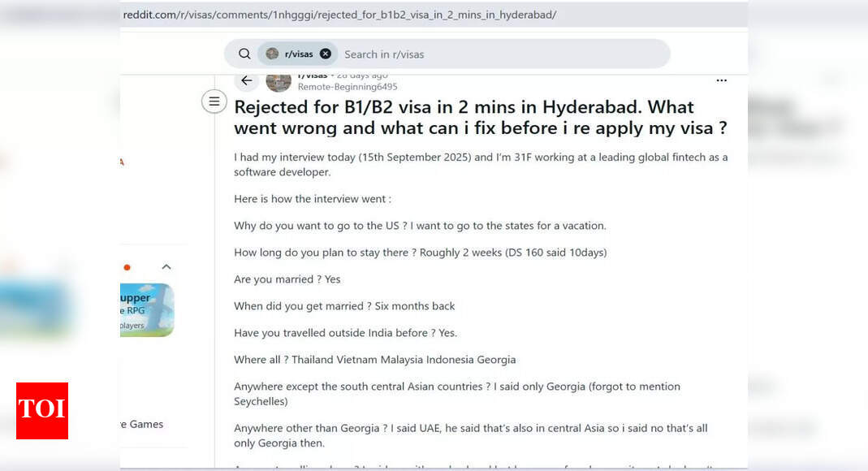Click the r/visas subreddit name link
The height and width of the screenshot is (471, 868).
coord(313,76)
